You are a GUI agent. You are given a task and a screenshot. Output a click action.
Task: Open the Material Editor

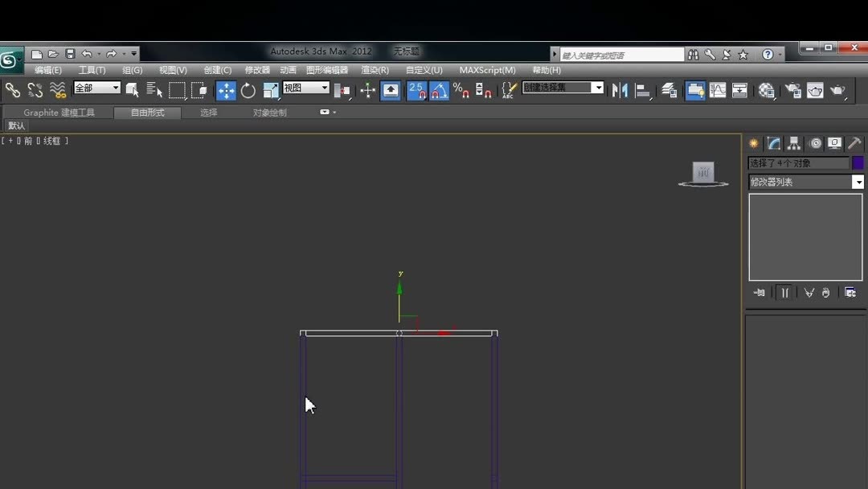click(x=765, y=90)
